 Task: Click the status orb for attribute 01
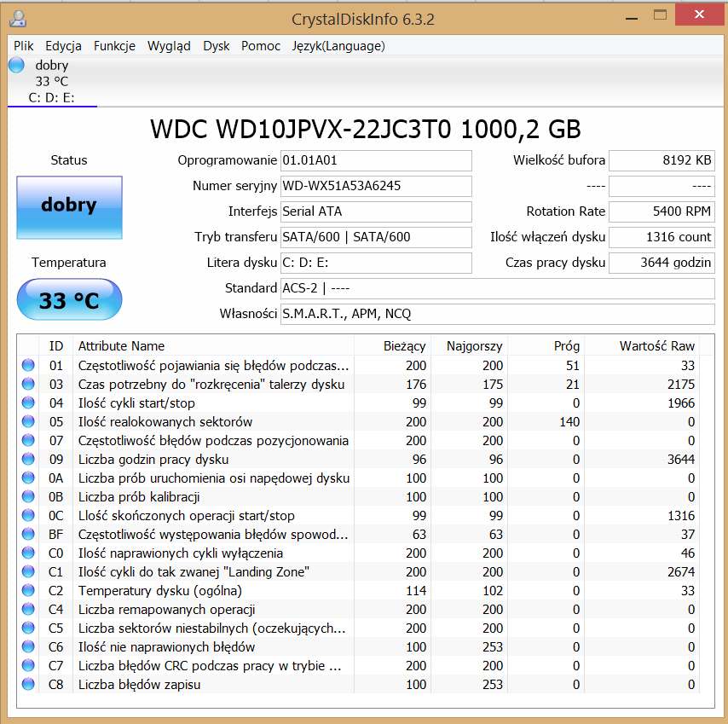coord(28,366)
